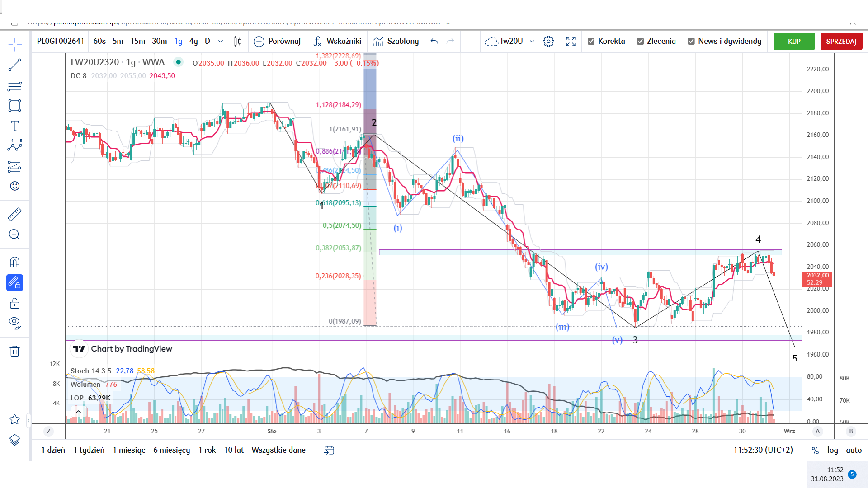Select the 1g interval
Viewport: 868px width, 488px height.
point(179,42)
